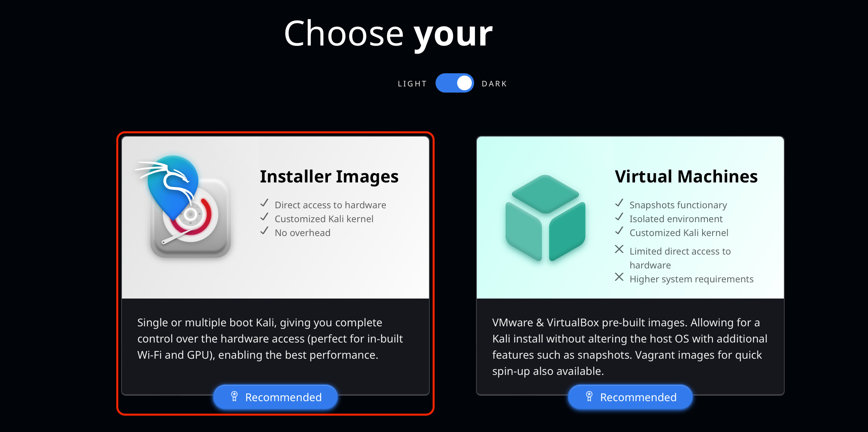This screenshot has height=432, width=868.
Task: Click checkmark beside Snapshots functionary
Action: click(619, 203)
